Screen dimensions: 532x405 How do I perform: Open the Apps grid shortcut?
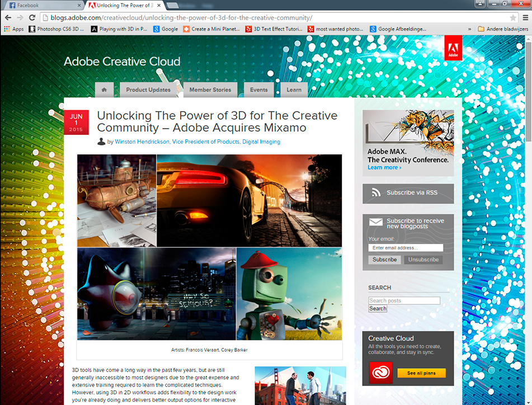pos(13,29)
